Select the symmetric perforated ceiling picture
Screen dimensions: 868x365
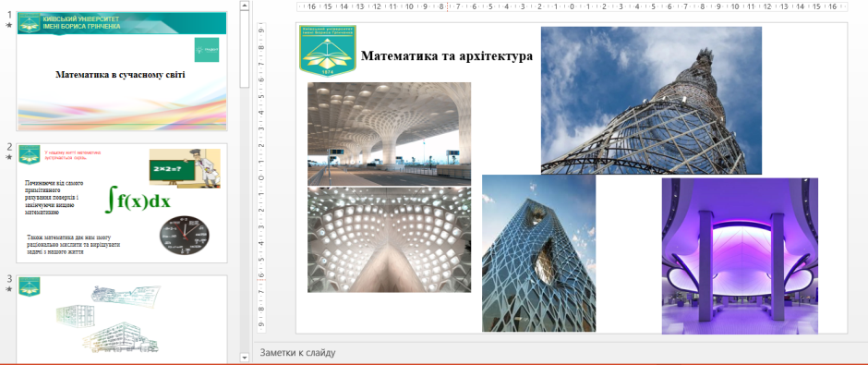[x=389, y=239]
